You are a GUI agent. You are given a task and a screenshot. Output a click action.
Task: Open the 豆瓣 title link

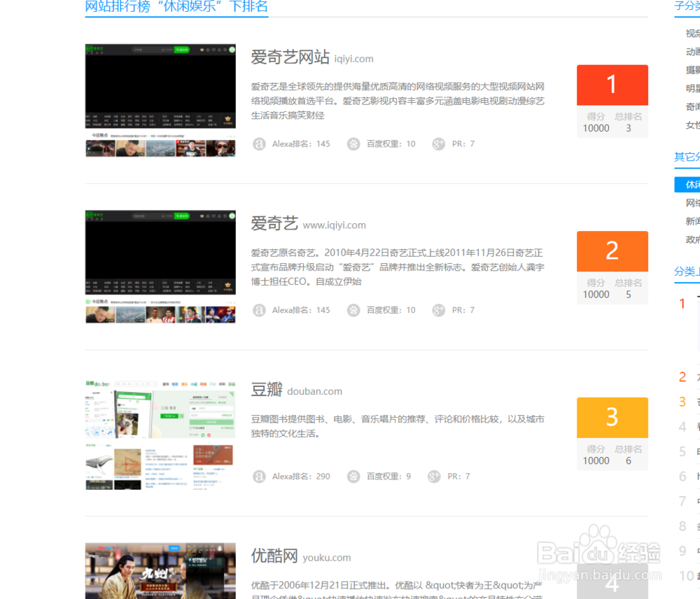click(x=267, y=390)
